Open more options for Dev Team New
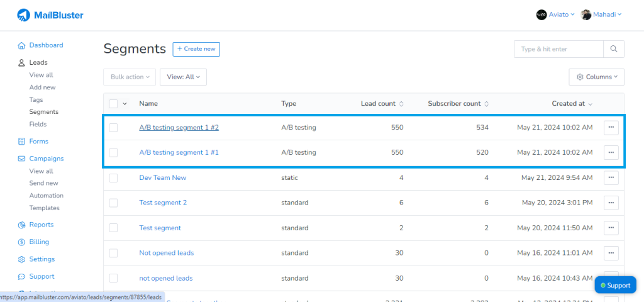Viewport: 644px width, 302px height. tap(611, 177)
